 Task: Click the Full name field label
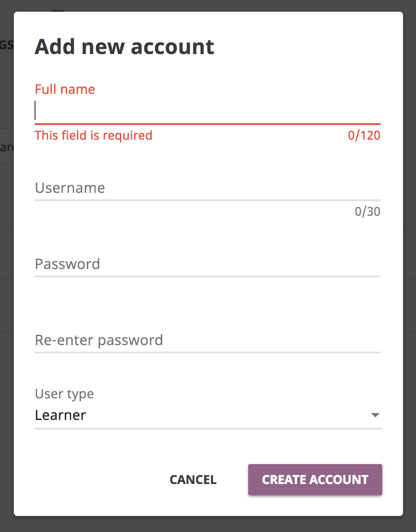(65, 89)
